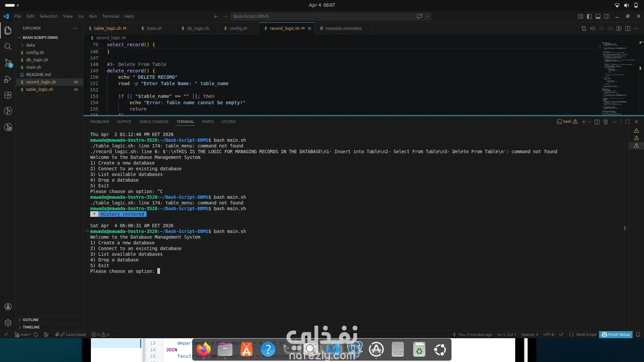Open the Source Control view
This screenshot has height=362, width=644.
tap(8, 63)
